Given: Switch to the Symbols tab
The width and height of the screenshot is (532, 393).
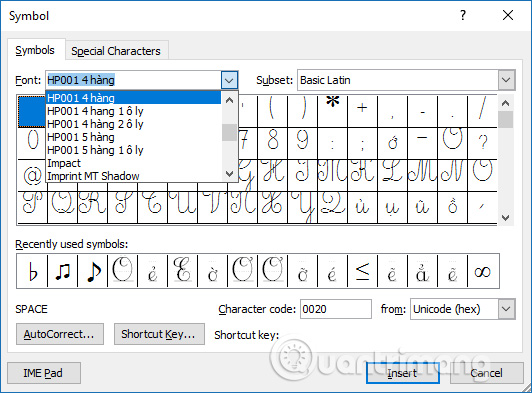Looking at the screenshot, I should coord(35,50).
